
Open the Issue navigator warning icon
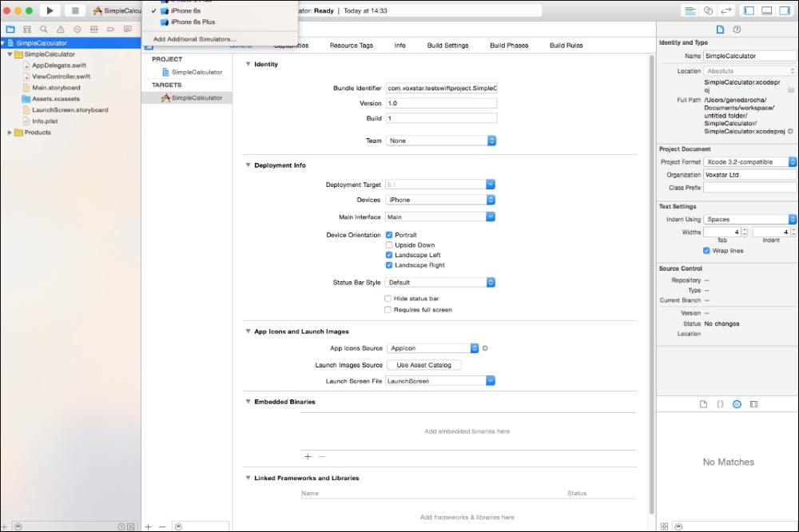pos(61,29)
